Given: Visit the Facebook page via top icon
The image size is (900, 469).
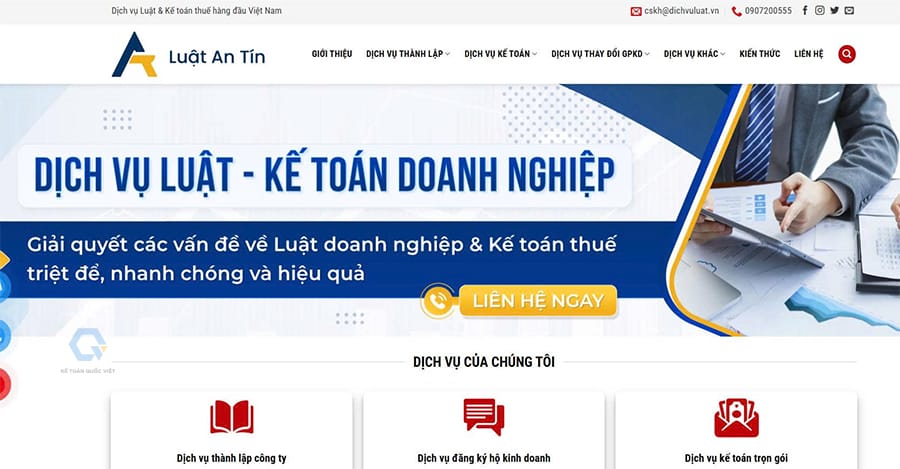Looking at the screenshot, I should pyautogui.click(x=805, y=10).
